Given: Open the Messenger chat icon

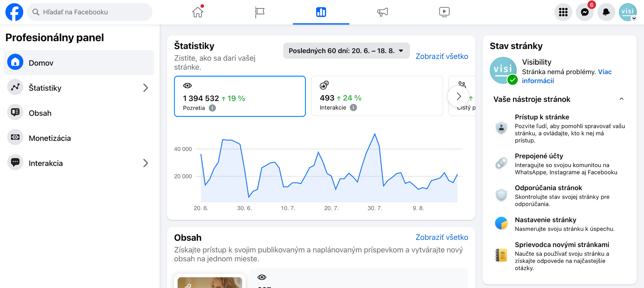Looking at the screenshot, I should (585, 12).
